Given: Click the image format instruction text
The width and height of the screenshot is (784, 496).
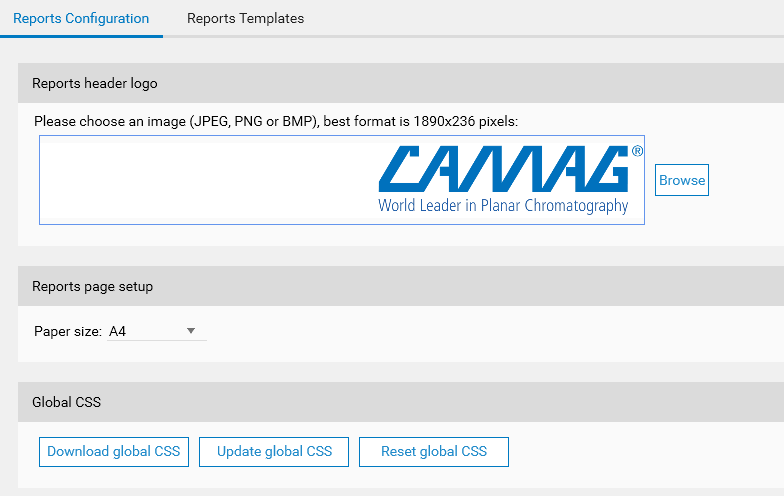Looking at the screenshot, I should [276, 122].
